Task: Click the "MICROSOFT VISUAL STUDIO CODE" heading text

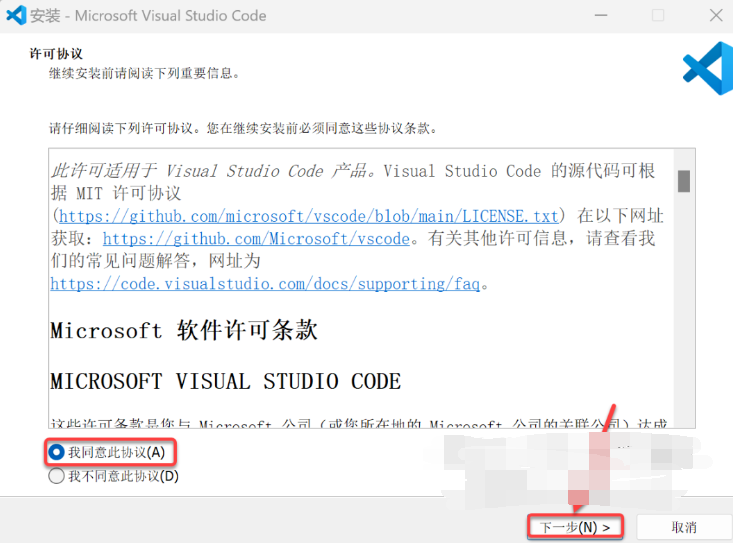Action: pos(226,381)
